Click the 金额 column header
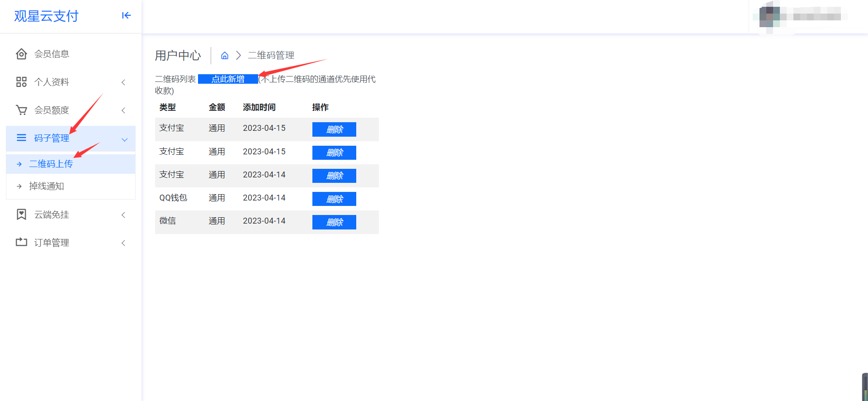 click(217, 107)
